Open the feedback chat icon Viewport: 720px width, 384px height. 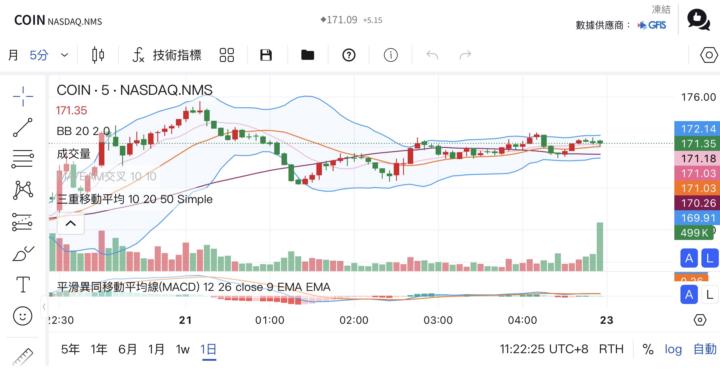(698, 20)
